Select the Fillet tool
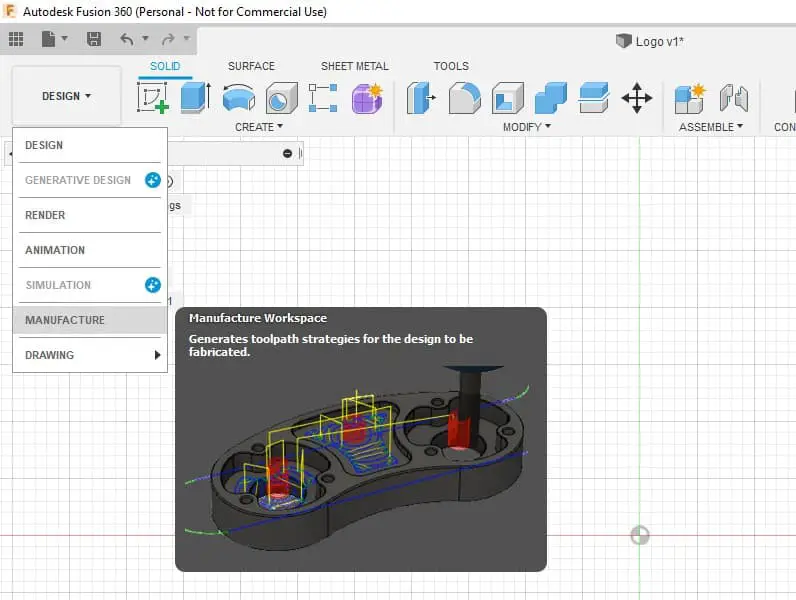 pos(465,97)
